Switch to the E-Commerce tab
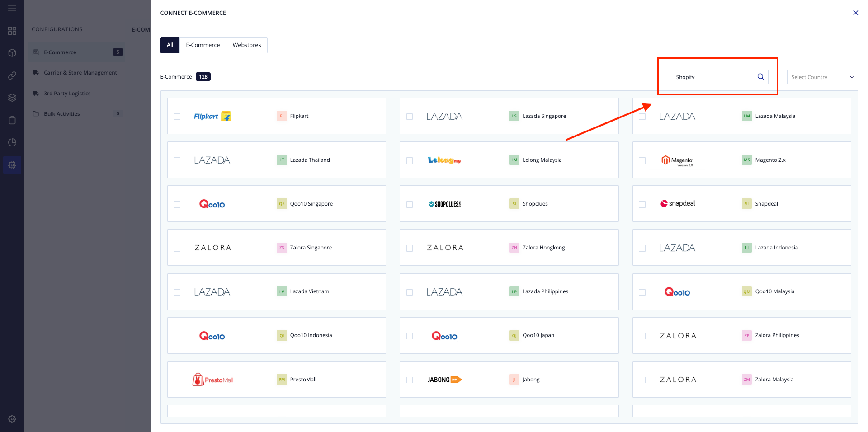This screenshot has width=868, height=432. [x=203, y=45]
